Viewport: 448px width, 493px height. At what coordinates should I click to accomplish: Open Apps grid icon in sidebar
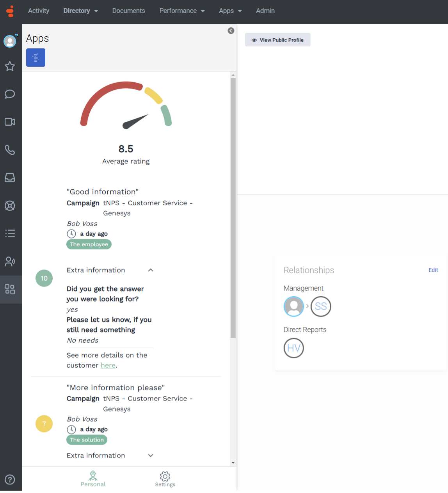tap(10, 289)
